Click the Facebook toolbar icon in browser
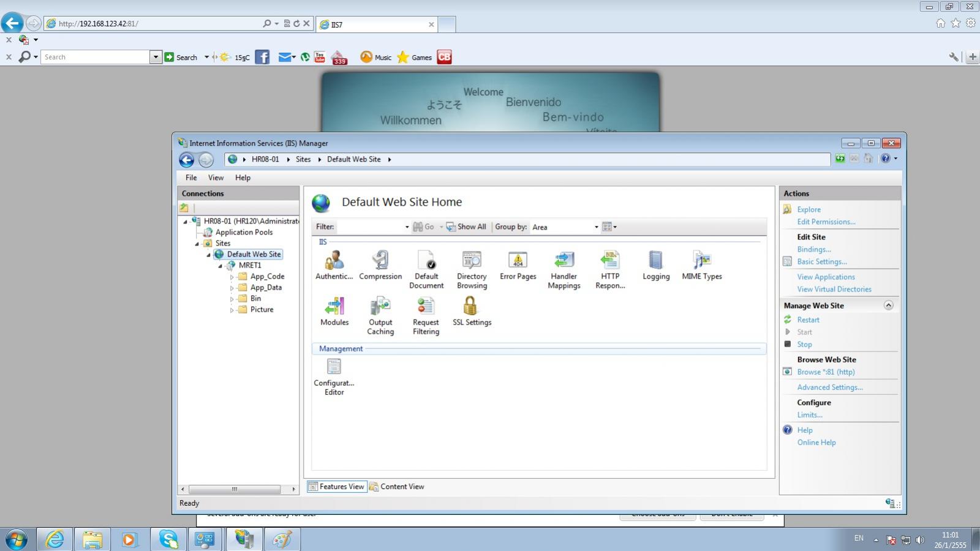 [x=262, y=57]
